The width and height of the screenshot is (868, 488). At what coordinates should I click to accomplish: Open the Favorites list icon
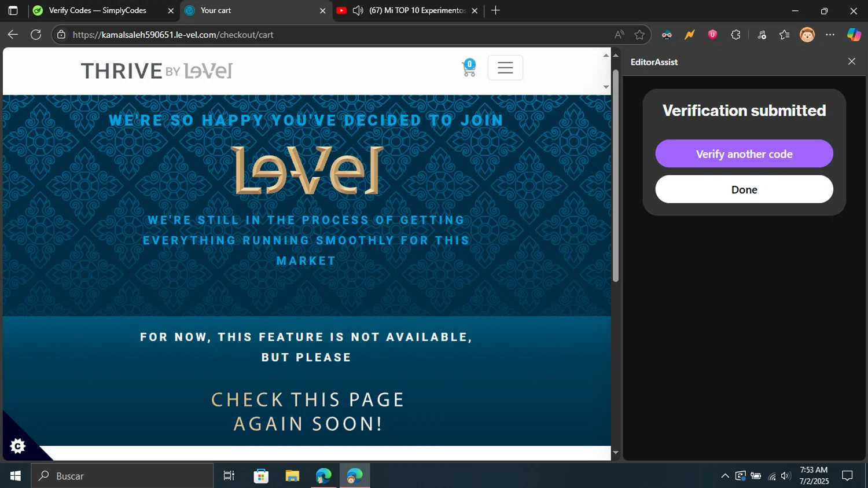(784, 35)
